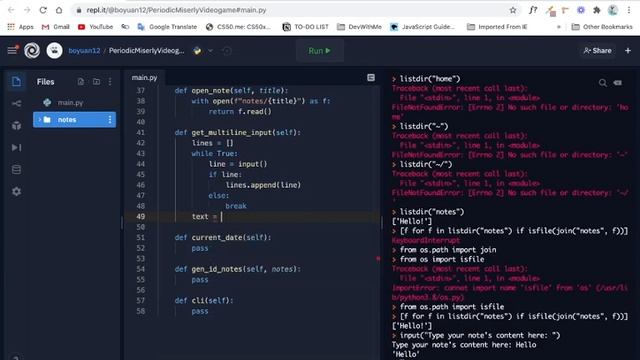Open the Settings gear sidebar icon

tap(16, 191)
